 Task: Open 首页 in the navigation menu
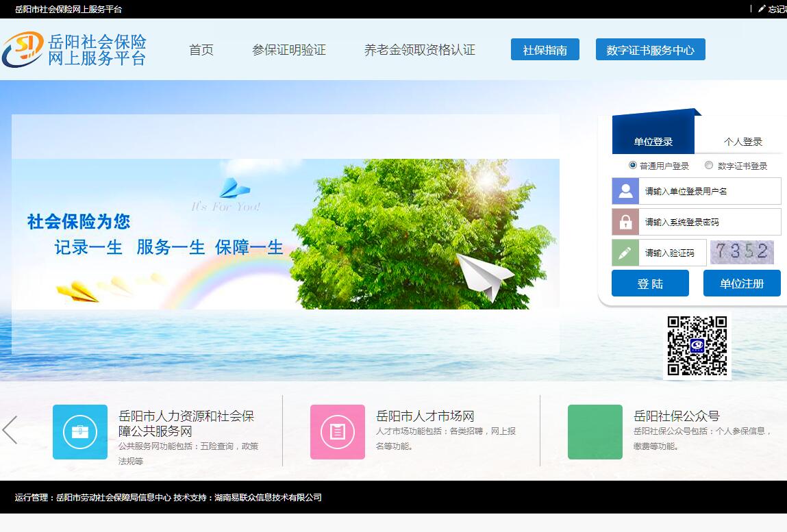click(201, 50)
